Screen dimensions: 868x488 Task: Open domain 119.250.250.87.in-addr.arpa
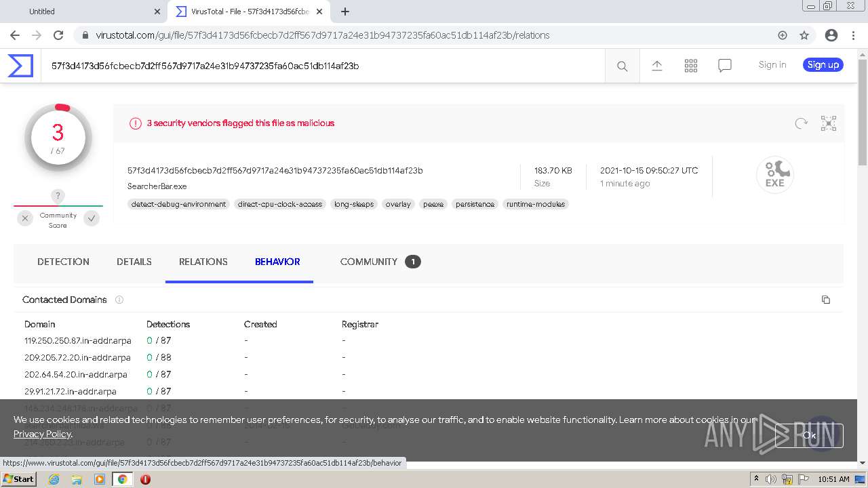coord(78,340)
